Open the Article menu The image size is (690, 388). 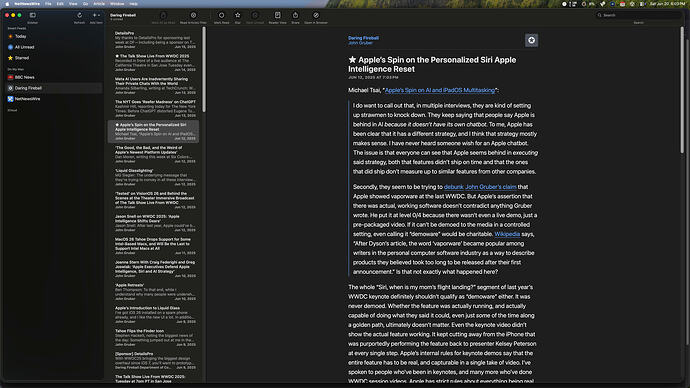99,4
